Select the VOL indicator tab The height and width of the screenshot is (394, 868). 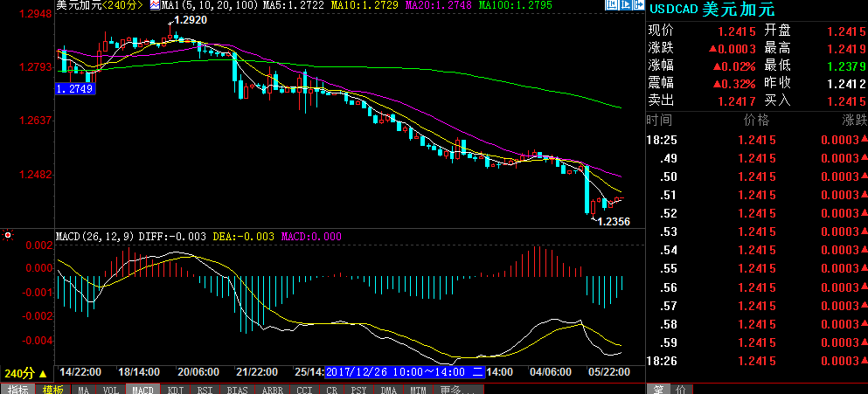111,388
